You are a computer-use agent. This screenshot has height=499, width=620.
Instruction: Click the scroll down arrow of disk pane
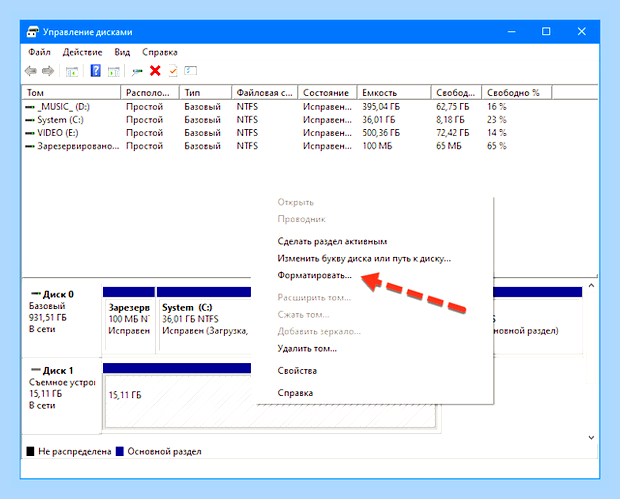coord(591,437)
